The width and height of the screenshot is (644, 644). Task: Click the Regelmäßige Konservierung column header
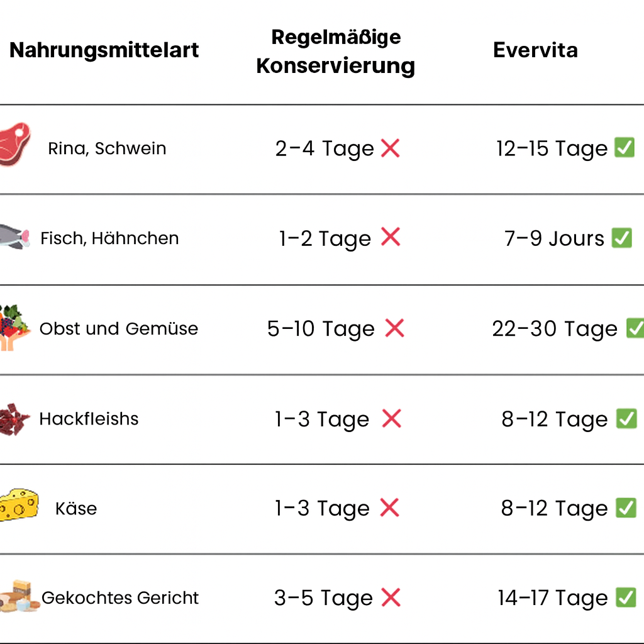[x=336, y=52]
